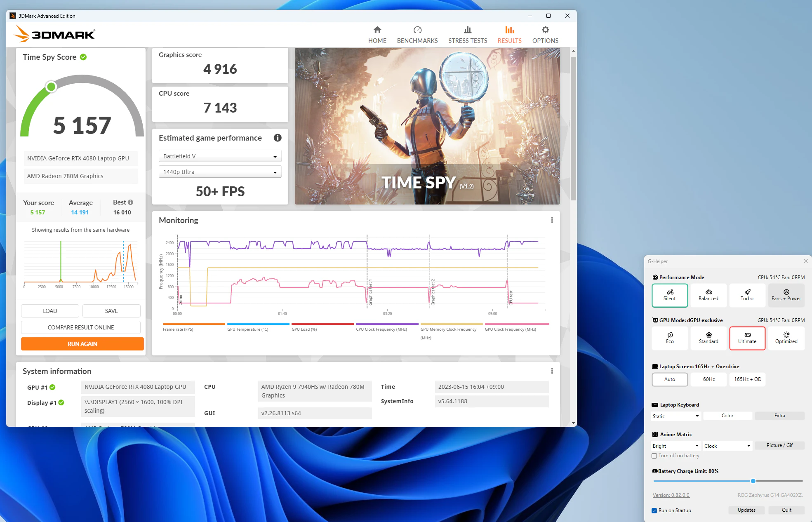Screen dimensions: 812x522
Task: Open the Bright Anime Matrix brightness dropdown
Action: pyautogui.click(x=676, y=446)
